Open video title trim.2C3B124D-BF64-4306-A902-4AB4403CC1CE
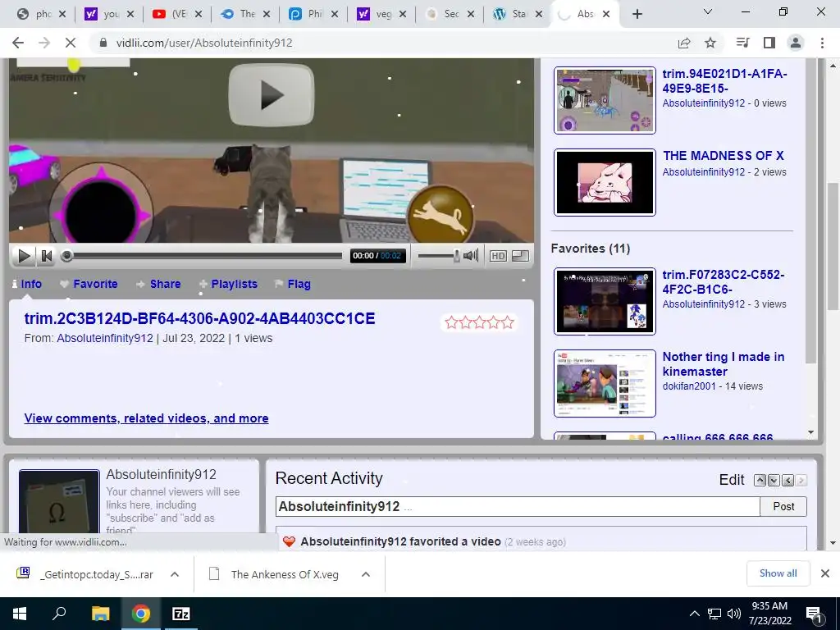The width and height of the screenshot is (840, 630). (199, 319)
